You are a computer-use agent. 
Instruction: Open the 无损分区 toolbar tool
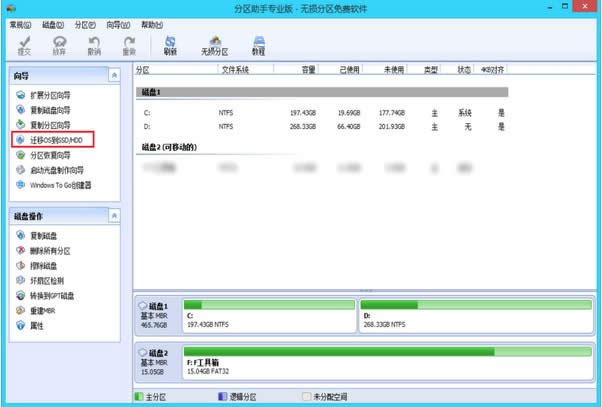click(x=213, y=44)
